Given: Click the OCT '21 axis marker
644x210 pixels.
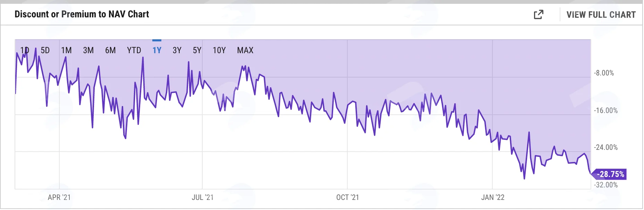Looking at the screenshot, I should [x=348, y=197].
